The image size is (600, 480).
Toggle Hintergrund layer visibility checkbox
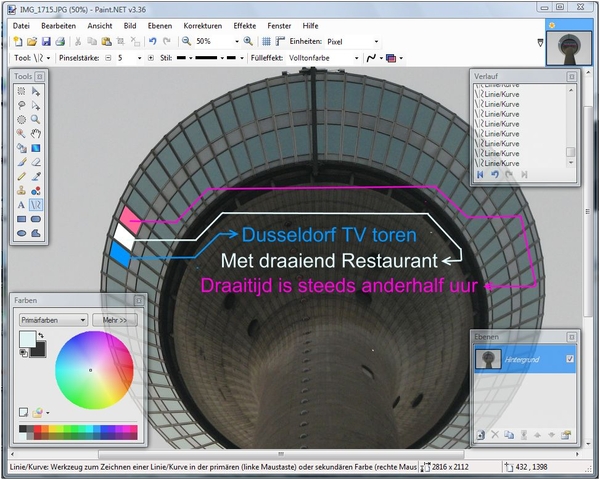click(x=569, y=359)
